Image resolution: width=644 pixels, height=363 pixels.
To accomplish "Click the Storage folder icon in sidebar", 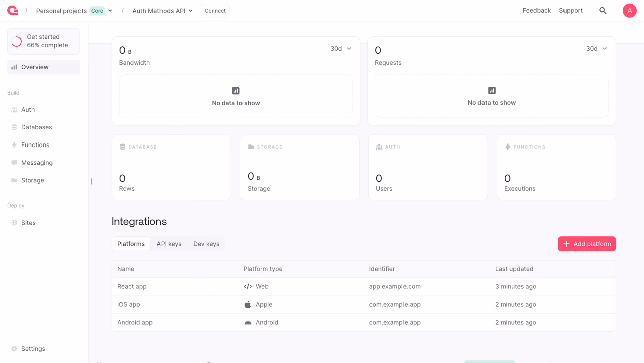I will [14, 180].
